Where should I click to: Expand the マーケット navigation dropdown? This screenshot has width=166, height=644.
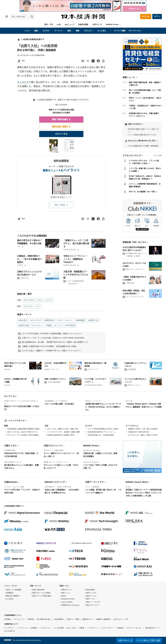tap(59, 31)
